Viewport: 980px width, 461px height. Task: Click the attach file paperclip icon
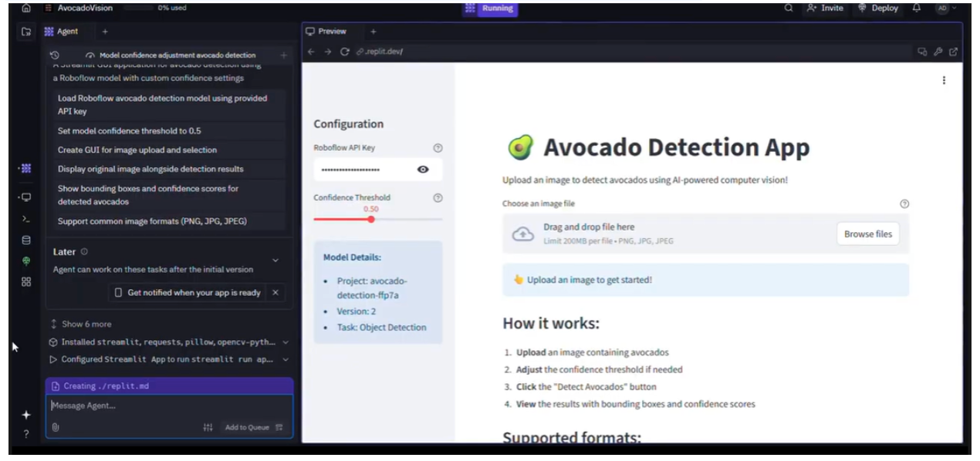[x=56, y=427]
